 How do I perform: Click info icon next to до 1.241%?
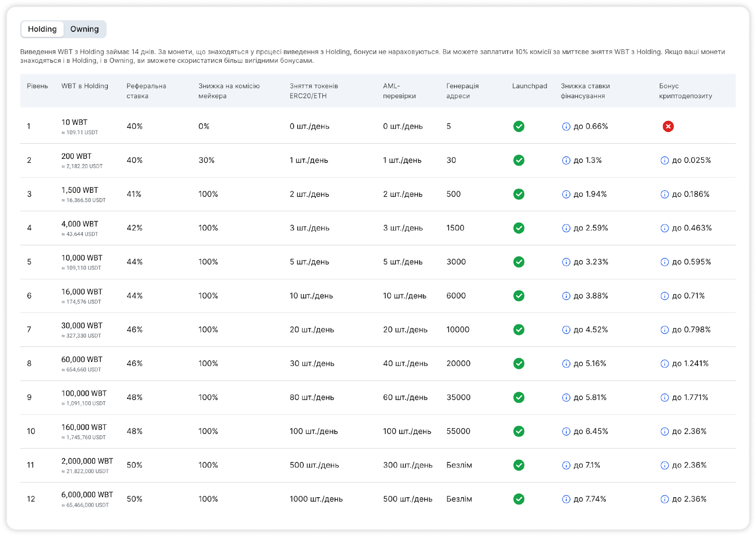(664, 363)
